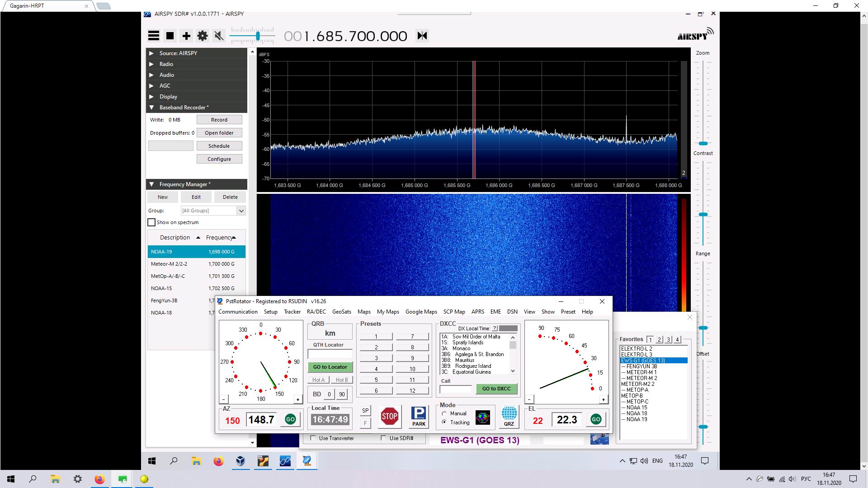Click elevation dial plus button
Image resolution: width=868 pixels, height=488 pixels.
pyautogui.click(x=603, y=399)
